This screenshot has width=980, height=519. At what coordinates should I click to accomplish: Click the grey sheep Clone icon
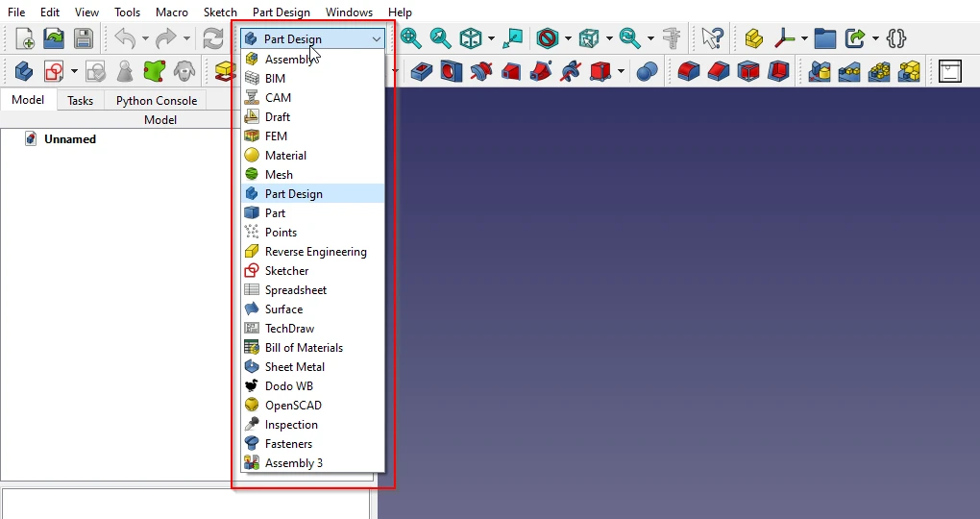coord(184,71)
